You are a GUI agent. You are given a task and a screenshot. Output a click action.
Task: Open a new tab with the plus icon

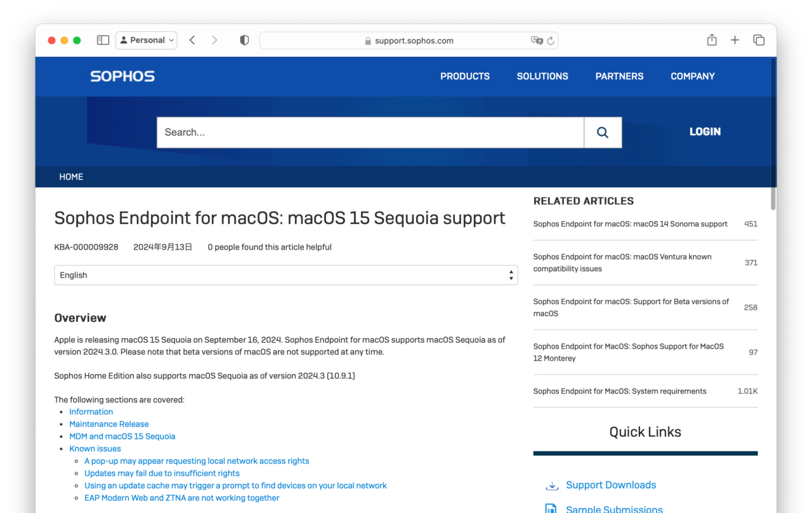pyautogui.click(x=735, y=40)
